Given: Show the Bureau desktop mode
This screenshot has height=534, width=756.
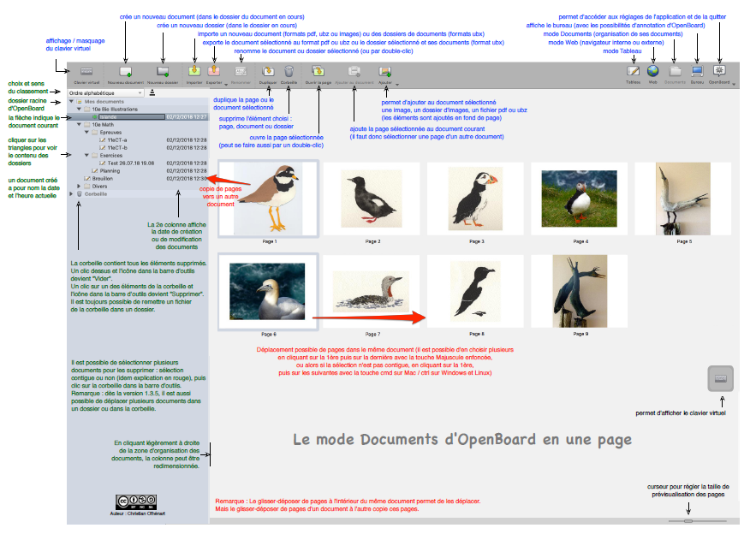Looking at the screenshot, I should pyautogui.click(x=698, y=71).
